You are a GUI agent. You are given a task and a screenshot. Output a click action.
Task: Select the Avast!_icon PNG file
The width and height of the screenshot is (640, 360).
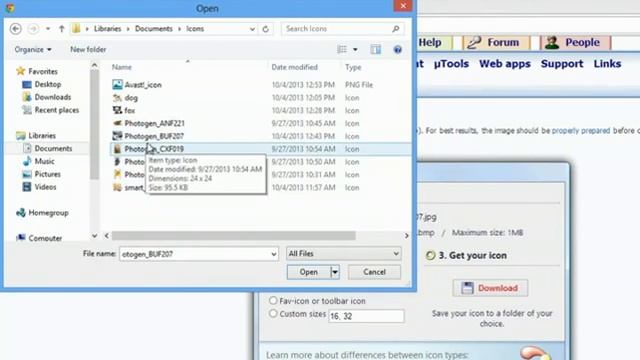(x=143, y=84)
